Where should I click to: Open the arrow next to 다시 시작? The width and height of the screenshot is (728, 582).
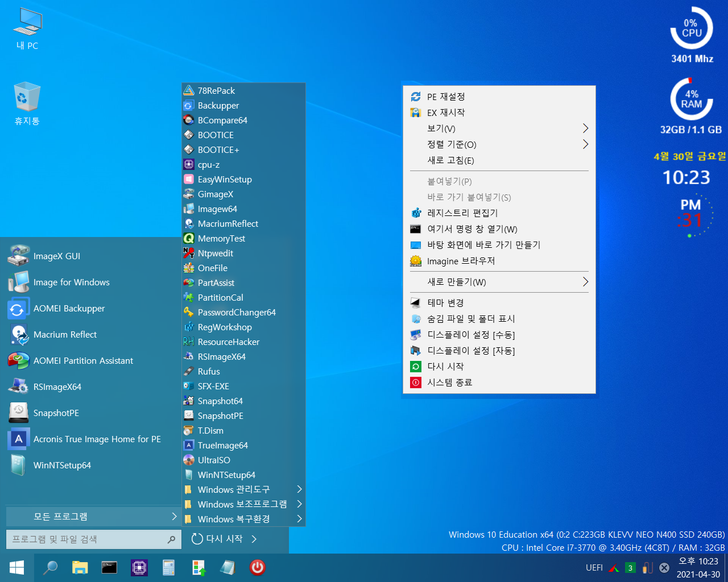[254, 539]
